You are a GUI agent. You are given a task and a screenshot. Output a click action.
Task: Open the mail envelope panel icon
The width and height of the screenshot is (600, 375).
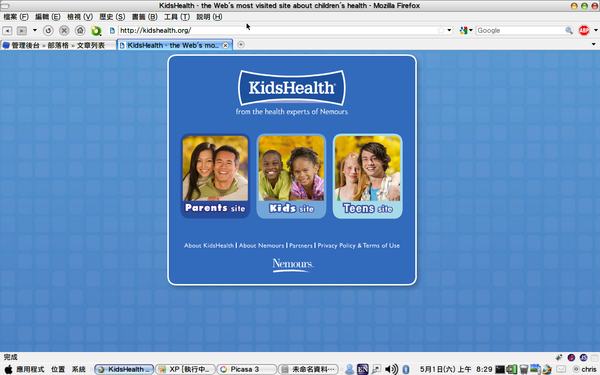point(561,369)
